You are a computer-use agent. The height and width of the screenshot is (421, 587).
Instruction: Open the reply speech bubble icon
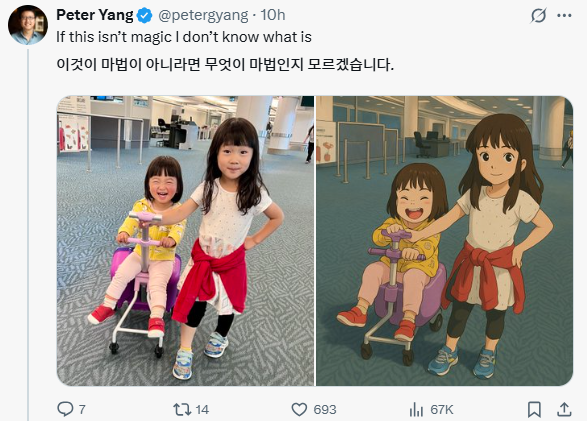pos(65,409)
